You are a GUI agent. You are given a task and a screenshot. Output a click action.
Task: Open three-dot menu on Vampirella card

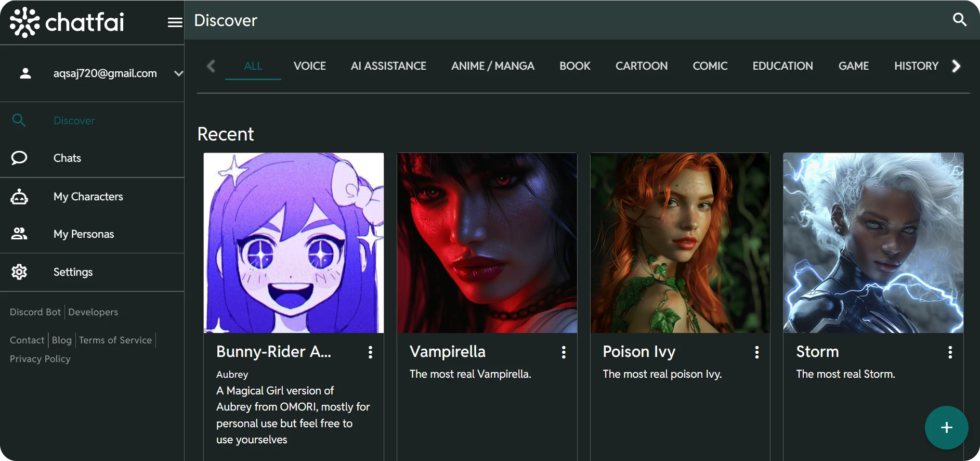click(564, 352)
